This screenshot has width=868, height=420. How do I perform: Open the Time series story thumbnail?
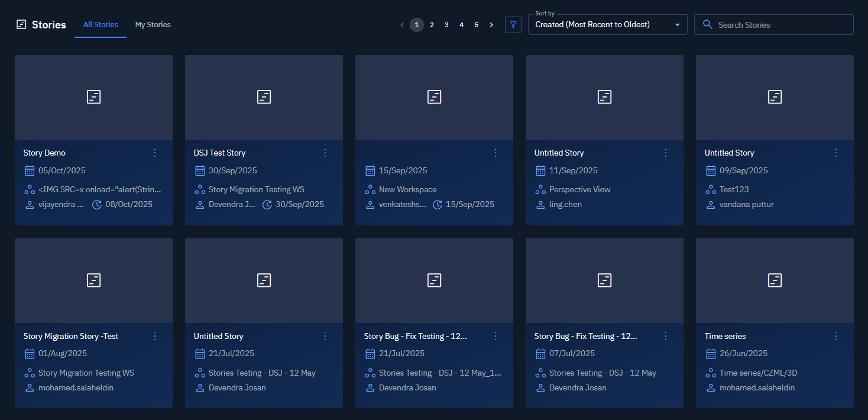pos(775,280)
